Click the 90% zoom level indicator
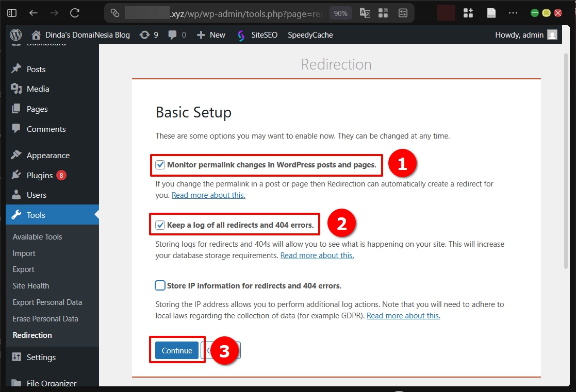The height and width of the screenshot is (392, 576). pyautogui.click(x=340, y=12)
